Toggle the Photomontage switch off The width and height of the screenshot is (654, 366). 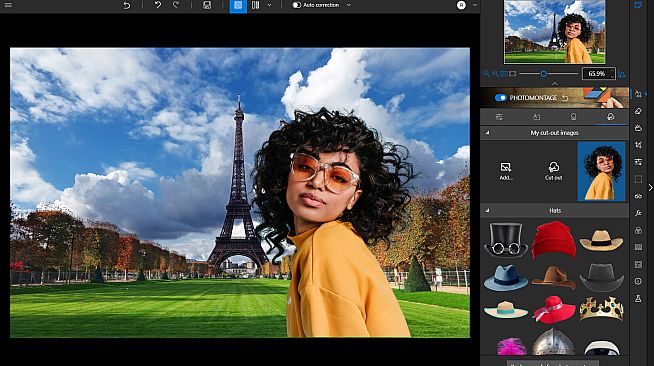click(x=500, y=98)
